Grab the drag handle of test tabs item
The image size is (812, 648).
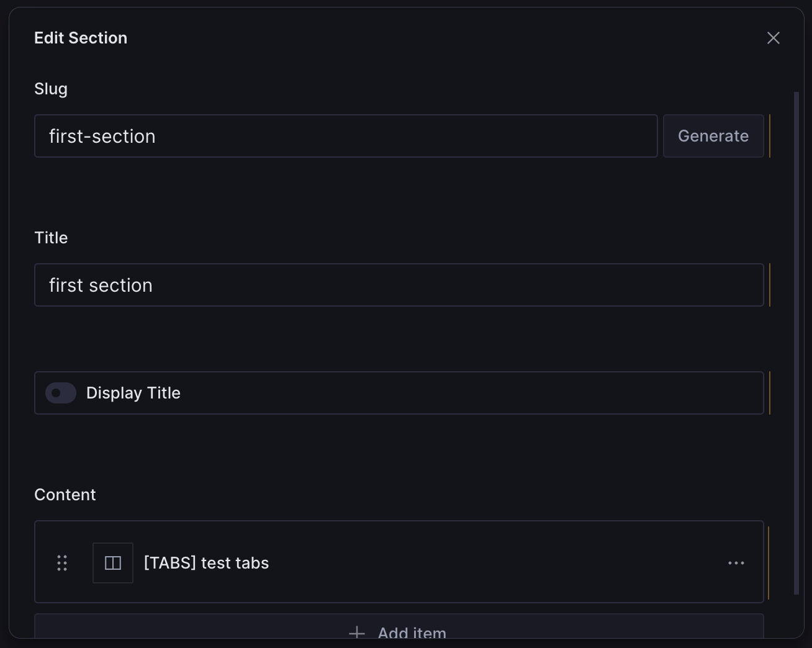click(x=62, y=563)
